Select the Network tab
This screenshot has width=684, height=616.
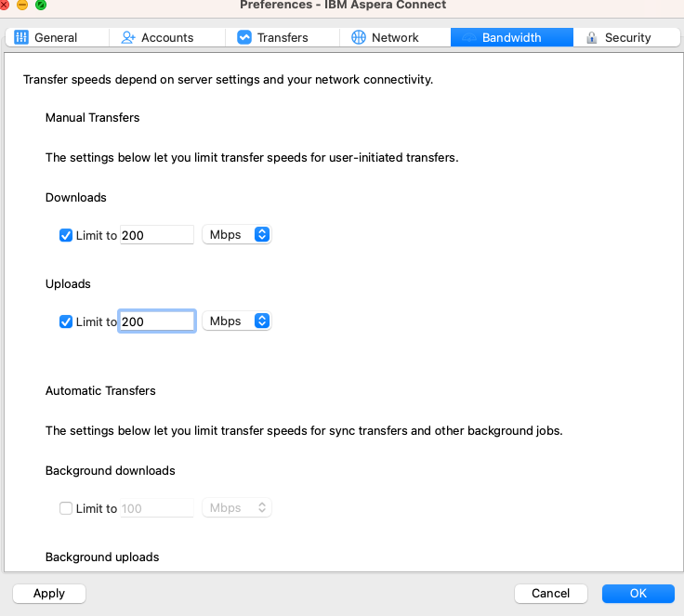[395, 37]
